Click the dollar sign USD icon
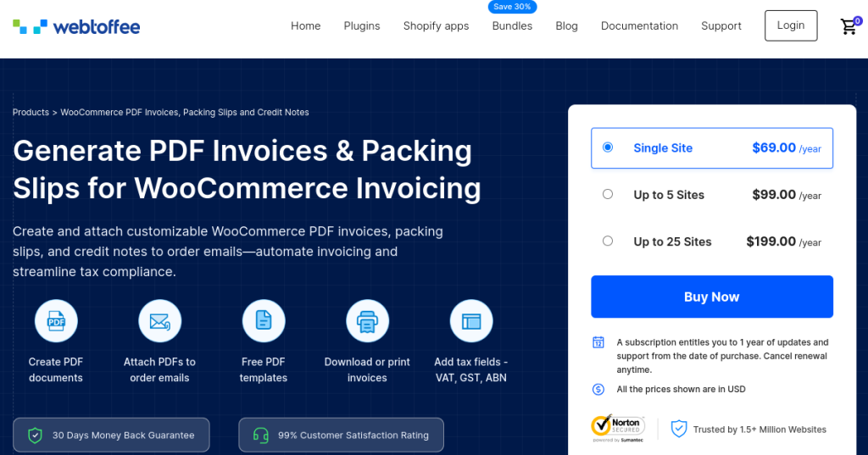This screenshot has width=868, height=455. point(598,389)
